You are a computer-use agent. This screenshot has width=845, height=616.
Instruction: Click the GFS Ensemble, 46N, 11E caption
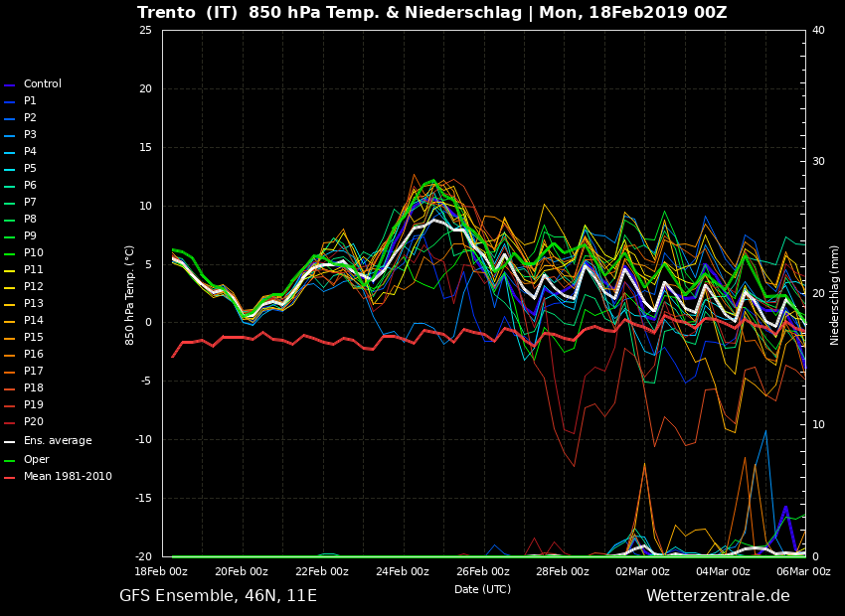(x=219, y=596)
